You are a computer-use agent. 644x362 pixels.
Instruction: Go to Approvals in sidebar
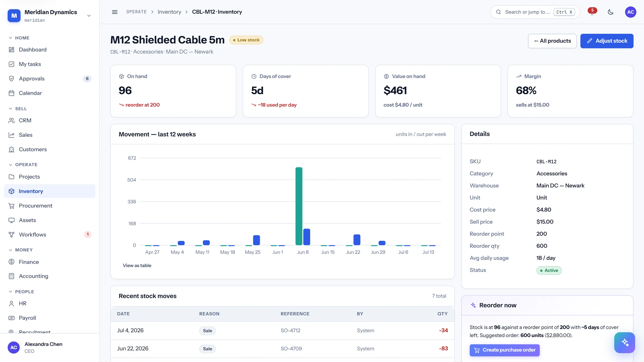(50, 79)
